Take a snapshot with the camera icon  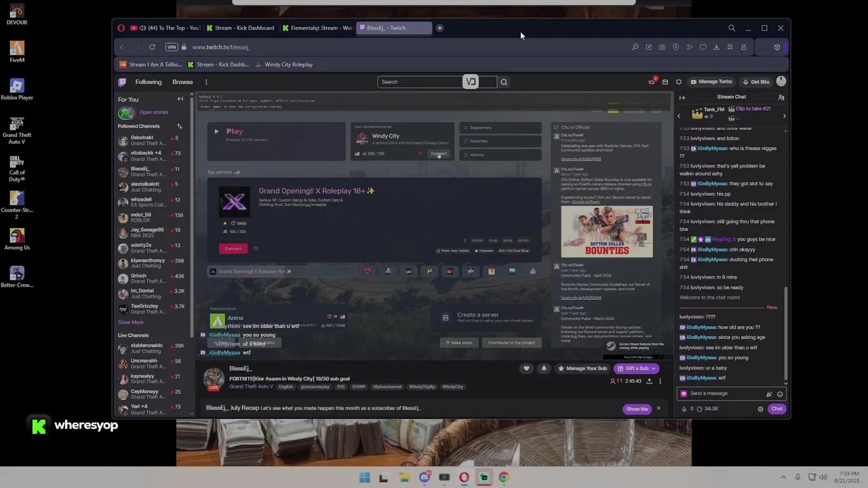click(x=662, y=47)
